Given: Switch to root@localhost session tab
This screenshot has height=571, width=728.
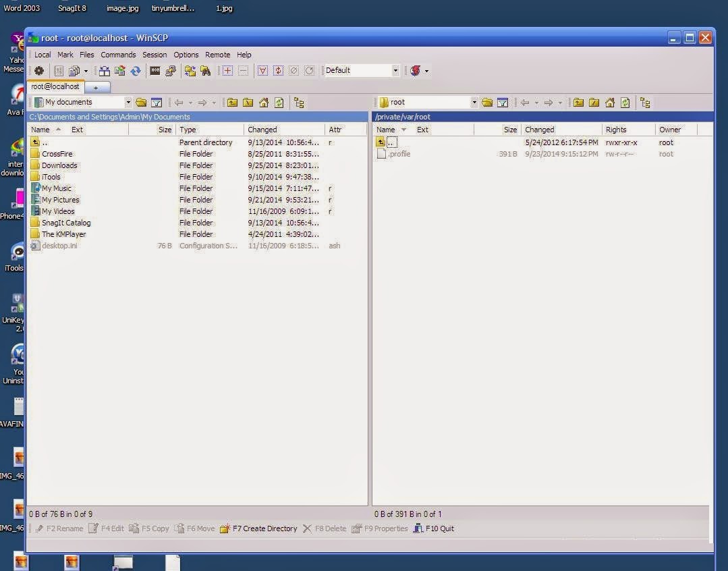Looking at the screenshot, I should (55, 86).
